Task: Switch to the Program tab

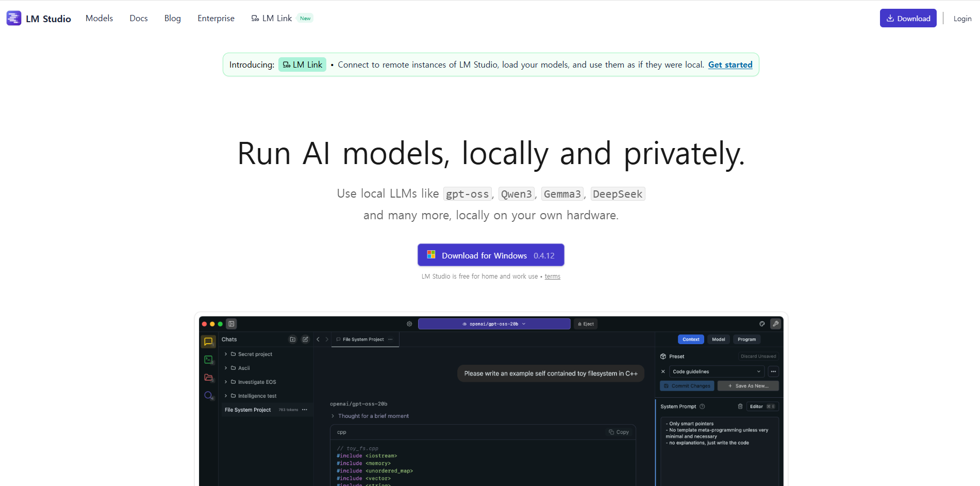Action: 746,339
